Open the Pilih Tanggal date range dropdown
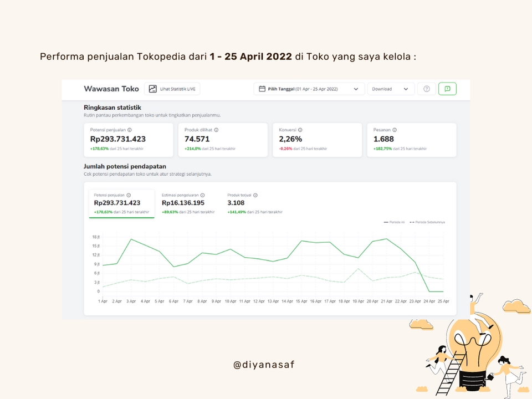 [x=309, y=89]
